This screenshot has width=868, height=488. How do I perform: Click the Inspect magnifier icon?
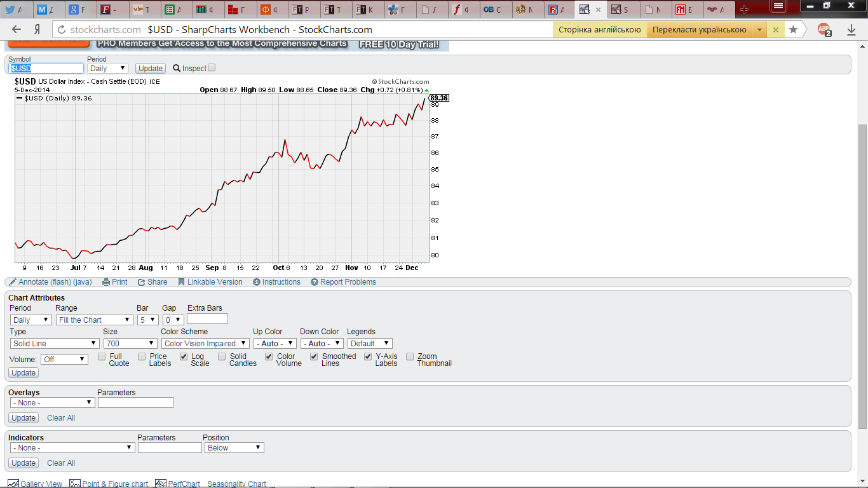pyautogui.click(x=177, y=68)
